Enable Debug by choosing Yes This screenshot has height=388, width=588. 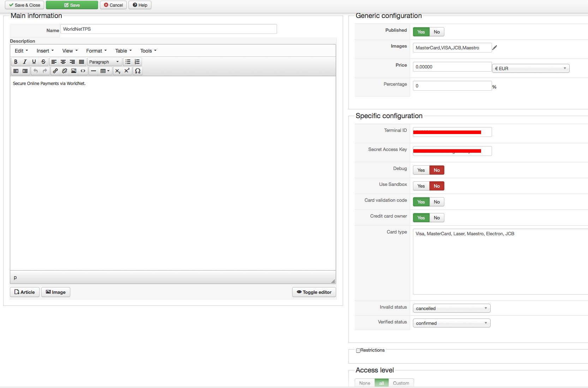pyautogui.click(x=421, y=170)
